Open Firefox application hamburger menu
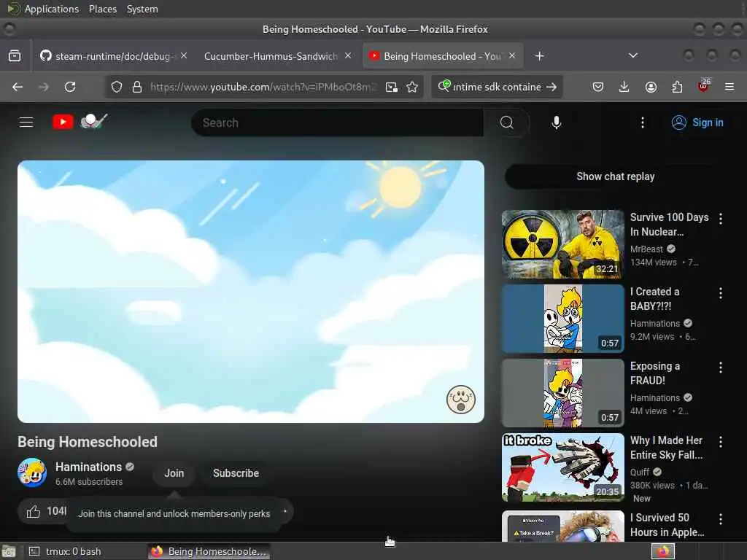This screenshot has height=560, width=747. tap(729, 87)
